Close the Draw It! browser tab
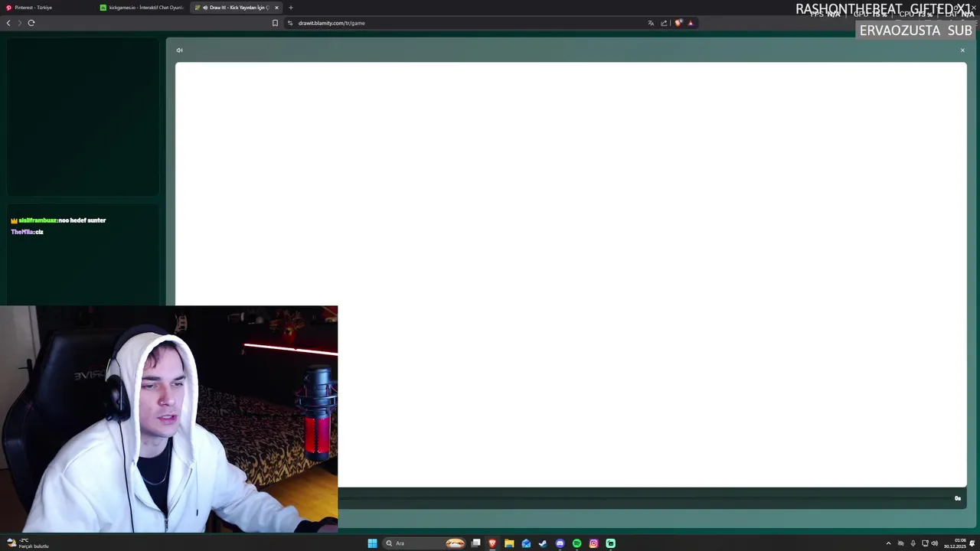980x551 pixels. (276, 8)
